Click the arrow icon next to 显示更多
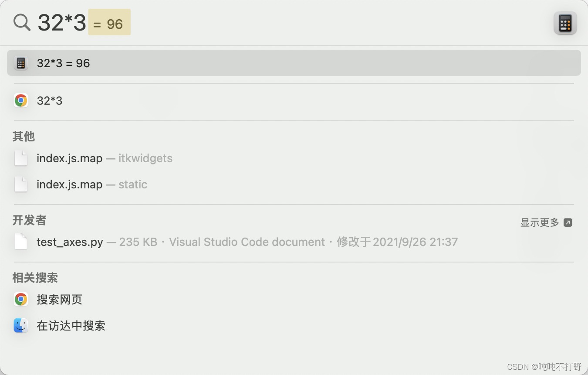Screen dimensions: 588x375 point(568,222)
